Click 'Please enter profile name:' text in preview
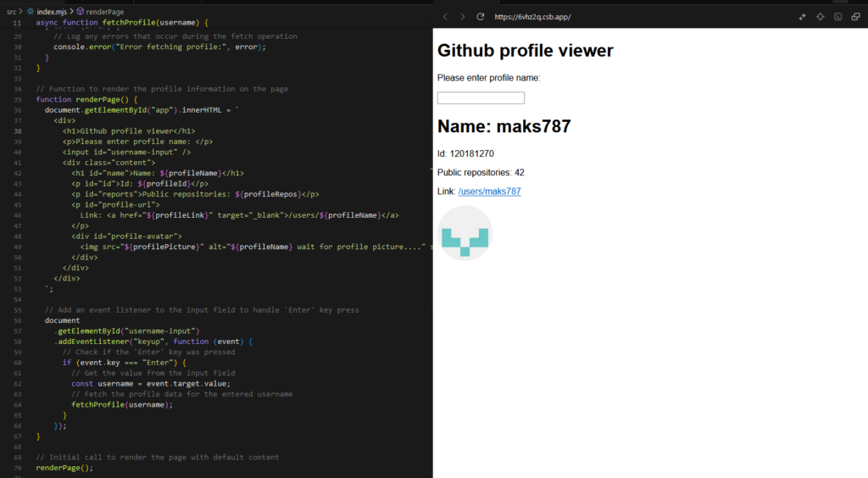This screenshot has width=868, height=478. point(488,78)
